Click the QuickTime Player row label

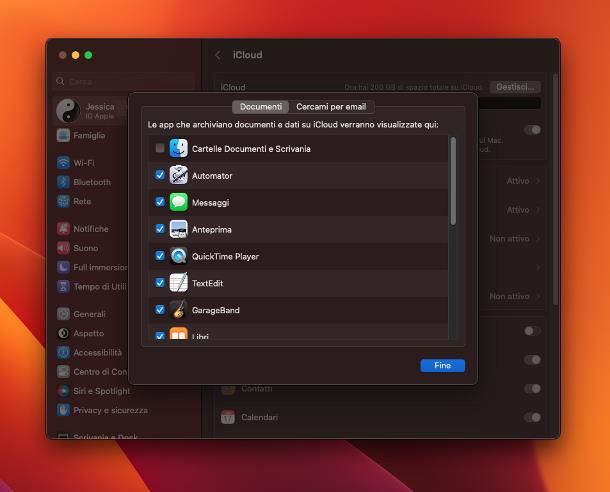[x=225, y=257]
